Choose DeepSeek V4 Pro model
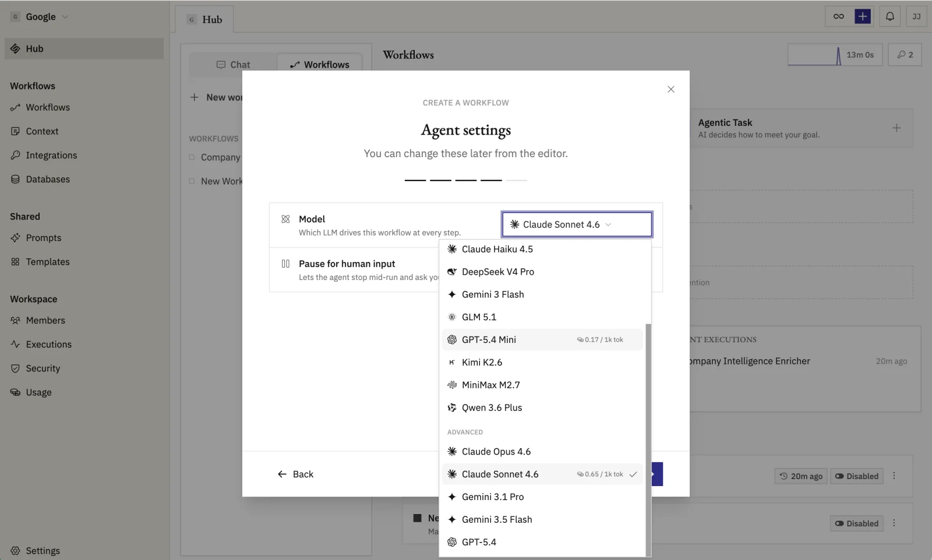 click(542, 272)
